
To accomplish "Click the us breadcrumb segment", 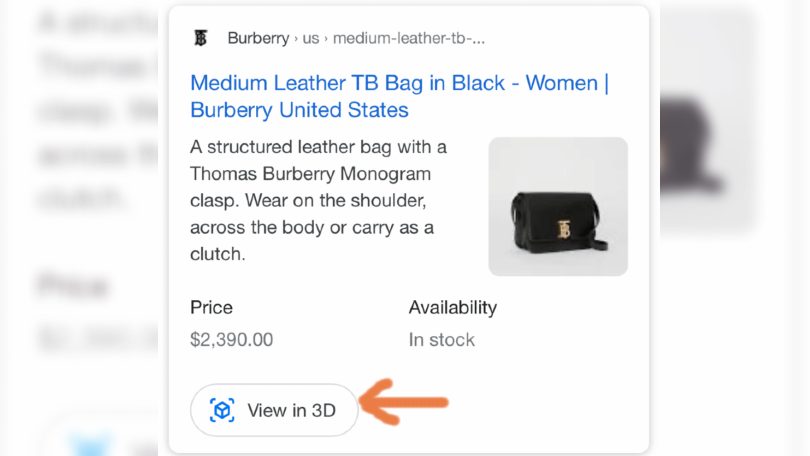I will (311, 39).
